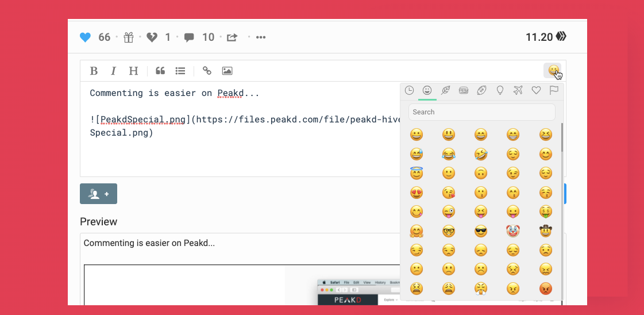Pick the rolling on floor laughing emoji
644x315 pixels.
(x=480, y=154)
